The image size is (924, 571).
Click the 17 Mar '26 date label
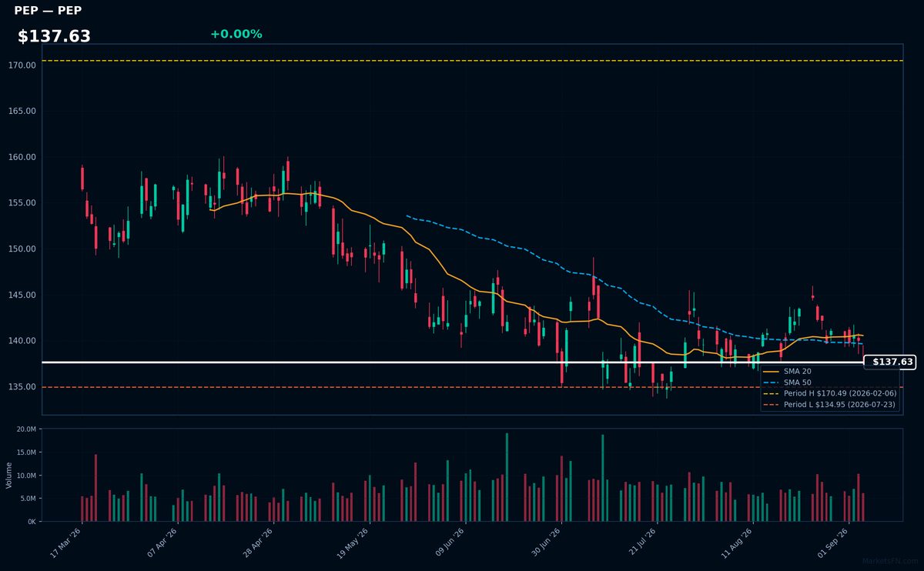[x=66, y=542]
